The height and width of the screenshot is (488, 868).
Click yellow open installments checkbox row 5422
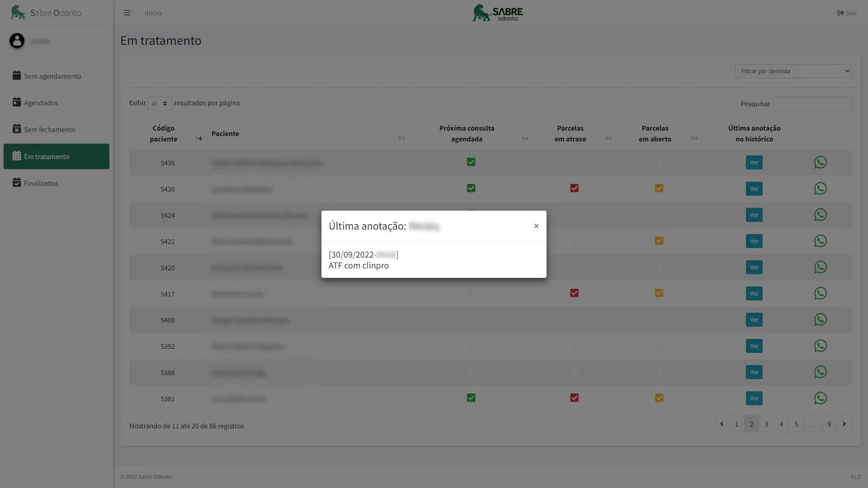659,241
